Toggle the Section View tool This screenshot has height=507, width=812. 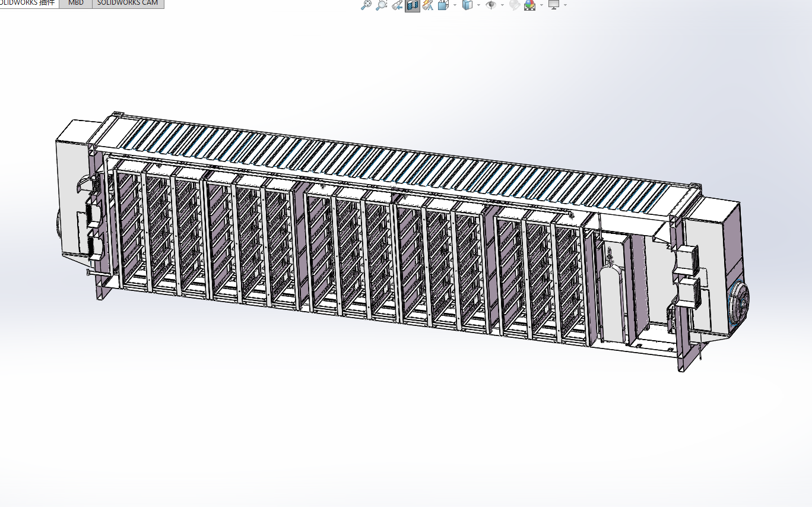tap(413, 5)
